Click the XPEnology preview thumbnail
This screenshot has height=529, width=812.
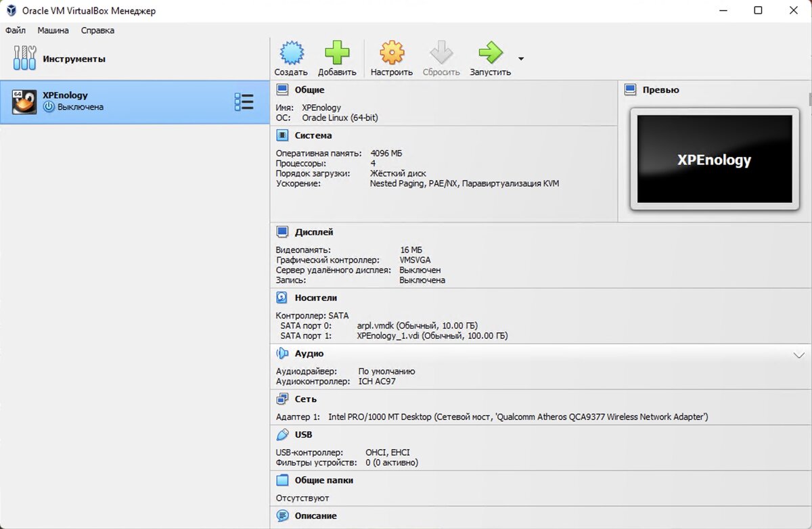coord(714,160)
